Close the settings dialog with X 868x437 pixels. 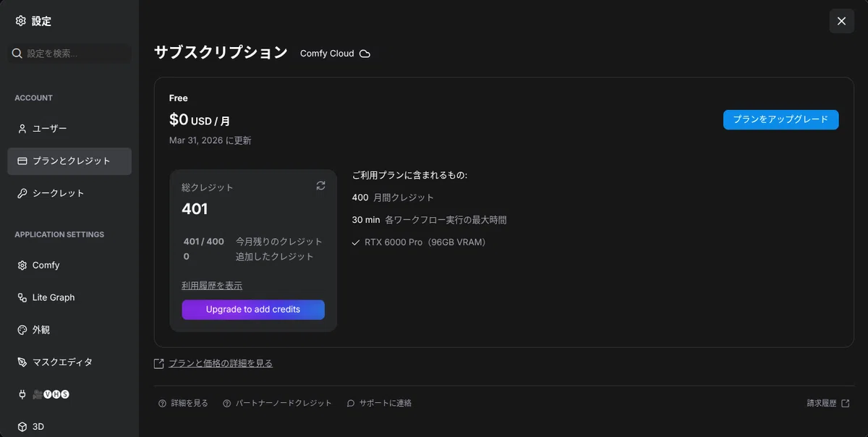841,21
